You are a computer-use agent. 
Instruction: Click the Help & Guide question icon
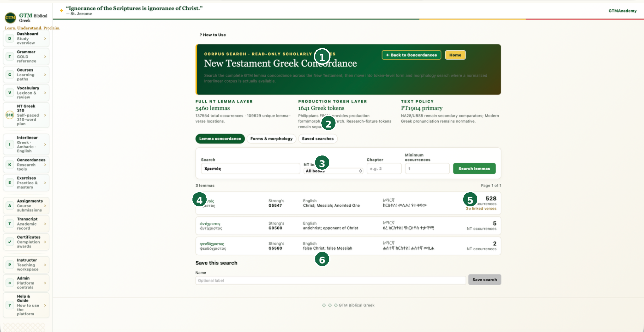click(10, 305)
